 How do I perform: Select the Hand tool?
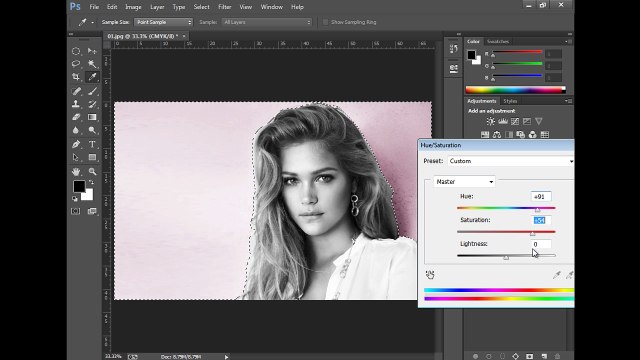click(x=76, y=171)
